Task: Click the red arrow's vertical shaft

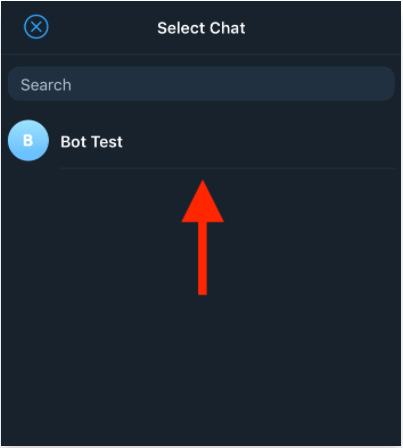Action: tap(202, 259)
